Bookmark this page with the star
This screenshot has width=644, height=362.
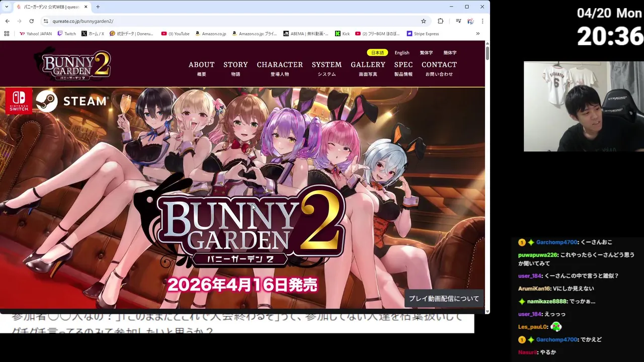424,21
